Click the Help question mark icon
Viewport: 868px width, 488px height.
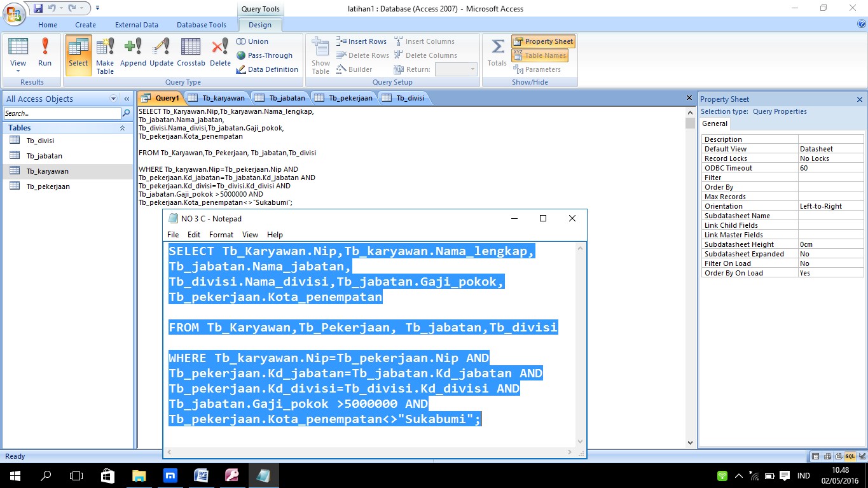(x=862, y=24)
